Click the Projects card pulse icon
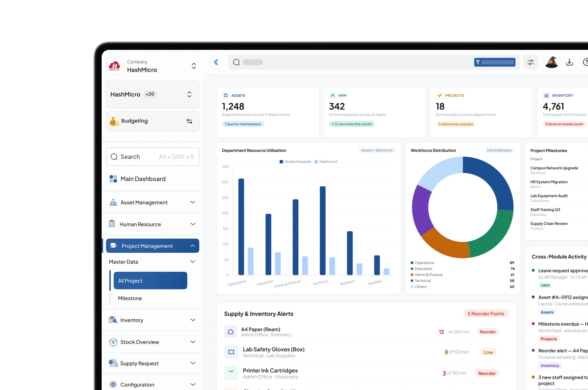Image resolution: width=588 pixels, height=390 pixels. pos(439,95)
